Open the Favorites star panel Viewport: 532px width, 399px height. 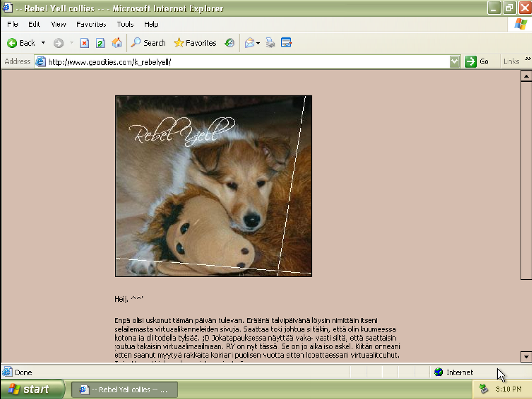(195, 43)
